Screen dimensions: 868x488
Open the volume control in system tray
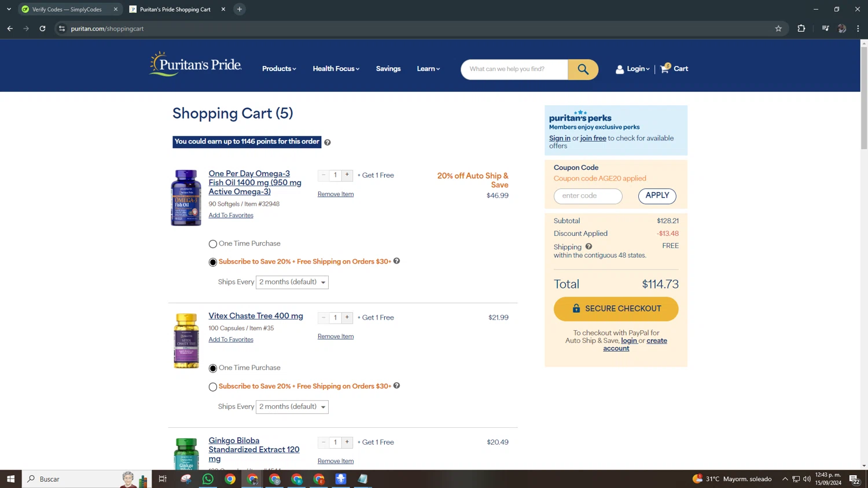point(807,479)
